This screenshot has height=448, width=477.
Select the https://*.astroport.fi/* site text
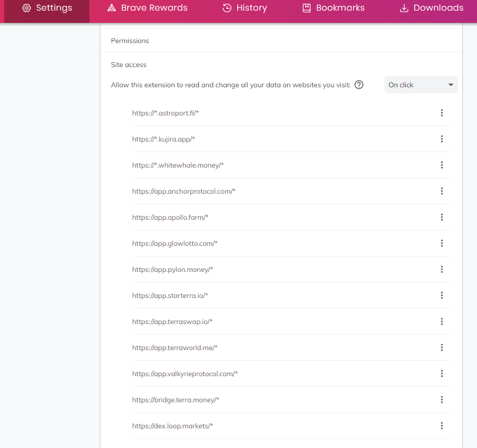pyautogui.click(x=165, y=113)
